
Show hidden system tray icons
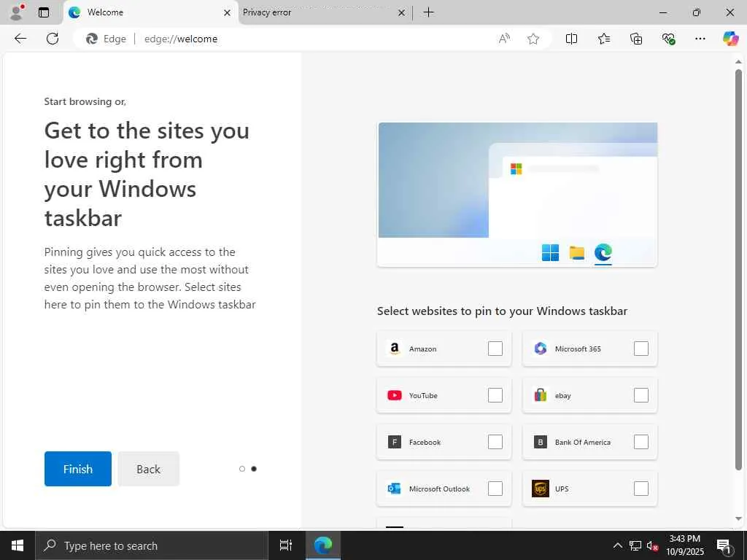617,545
